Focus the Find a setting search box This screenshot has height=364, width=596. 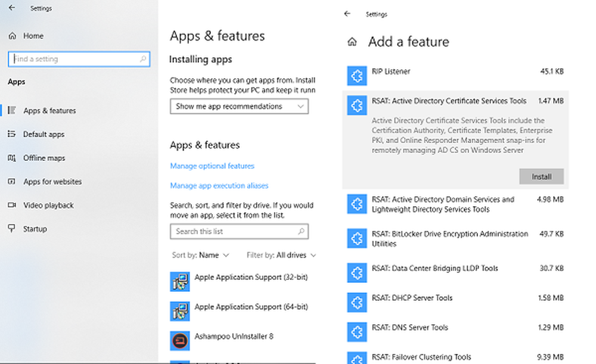point(79,59)
